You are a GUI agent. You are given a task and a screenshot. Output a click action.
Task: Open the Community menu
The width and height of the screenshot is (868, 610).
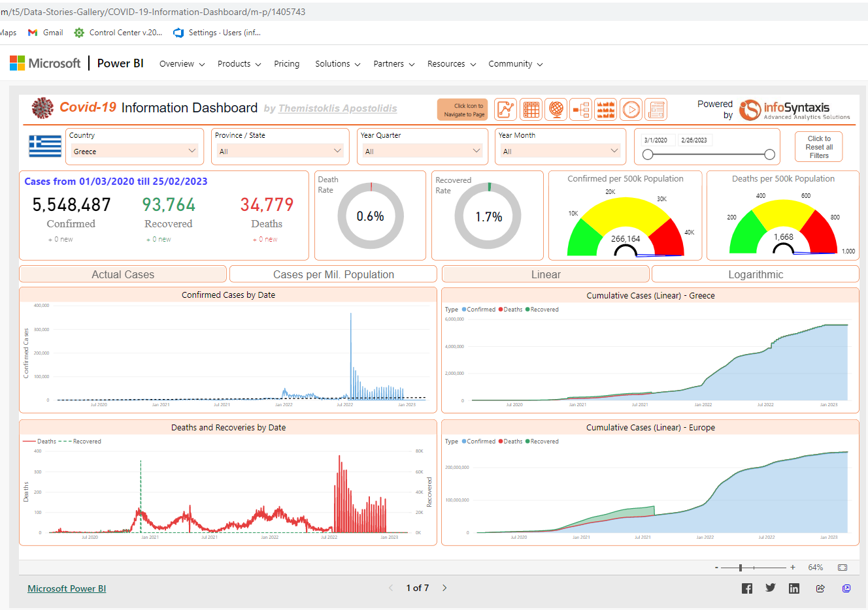pyautogui.click(x=515, y=64)
